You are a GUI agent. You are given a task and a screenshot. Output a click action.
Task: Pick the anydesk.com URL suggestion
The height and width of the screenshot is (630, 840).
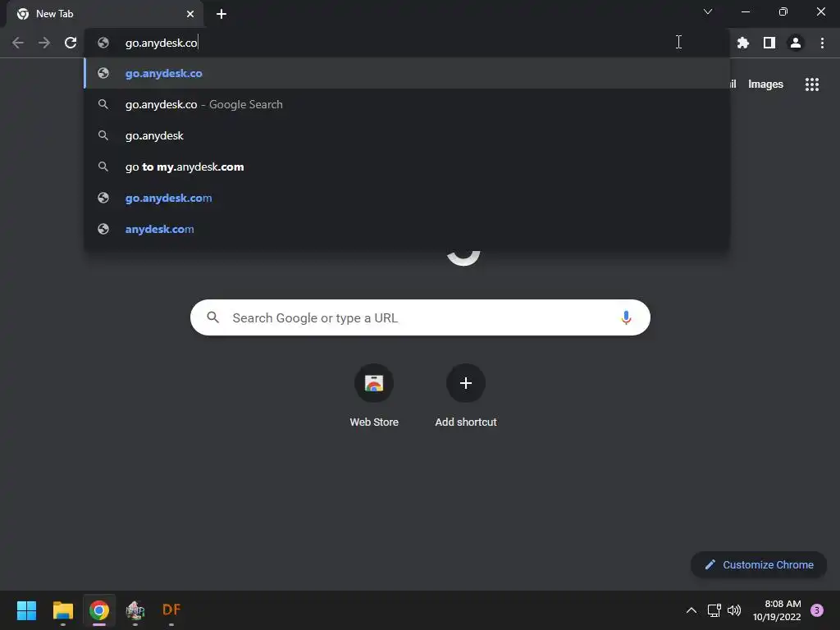click(407, 229)
